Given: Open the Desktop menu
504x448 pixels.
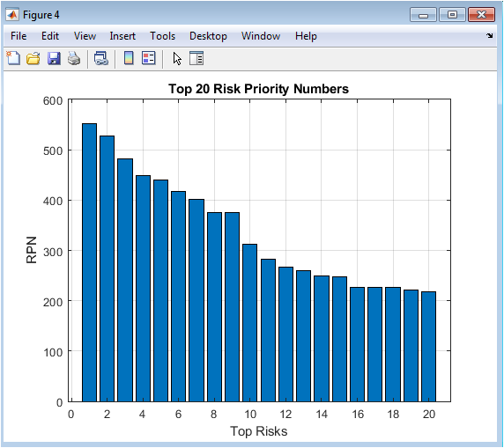Looking at the screenshot, I should pos(208,36).
